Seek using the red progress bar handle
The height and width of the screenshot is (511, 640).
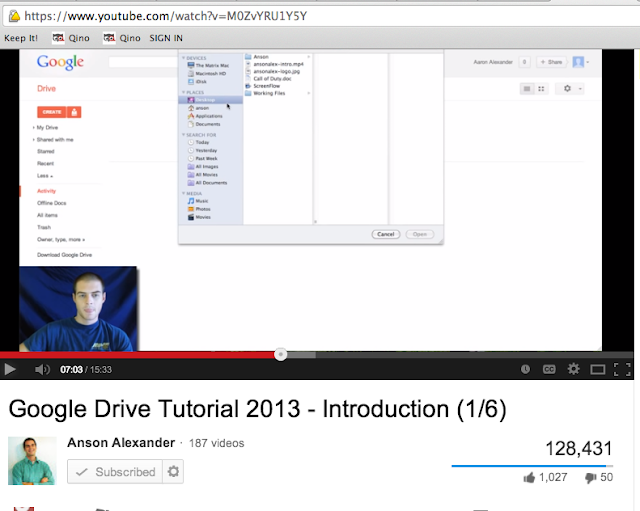tap(280, 354)
